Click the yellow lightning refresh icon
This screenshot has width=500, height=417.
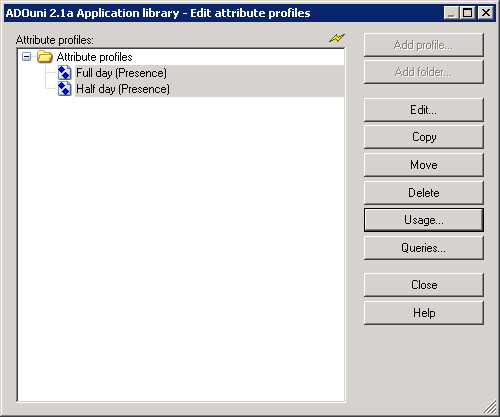(337, 38)
